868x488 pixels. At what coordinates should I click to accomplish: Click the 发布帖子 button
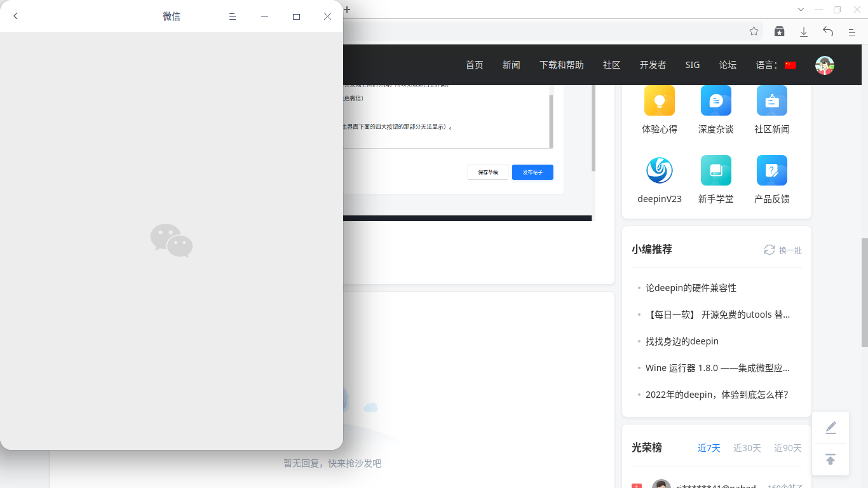(532, 172)
